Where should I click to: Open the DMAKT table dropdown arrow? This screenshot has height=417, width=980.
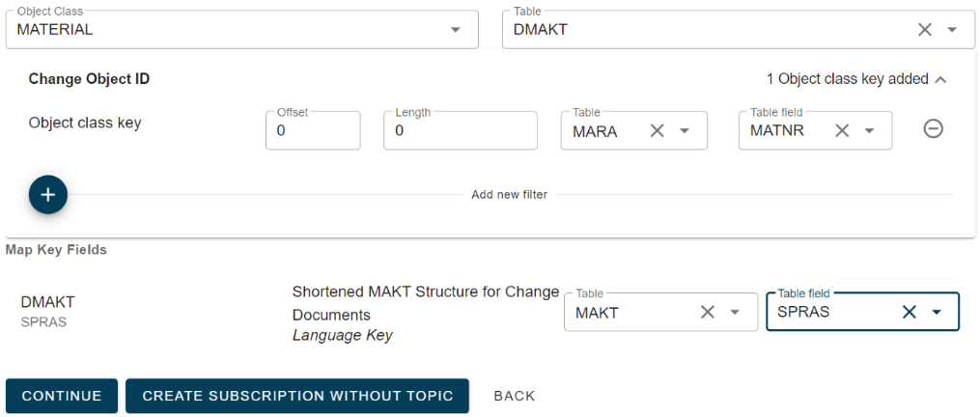[952, 30]
